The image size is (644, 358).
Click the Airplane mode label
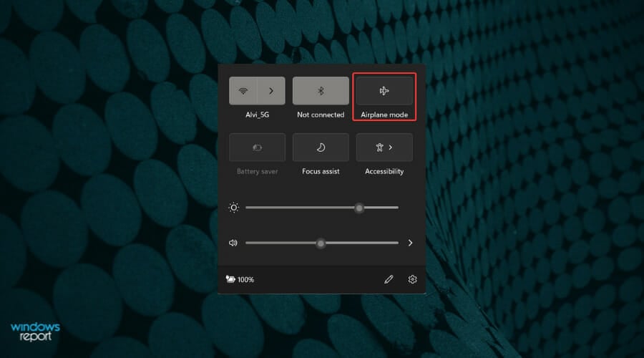(384, 115)
